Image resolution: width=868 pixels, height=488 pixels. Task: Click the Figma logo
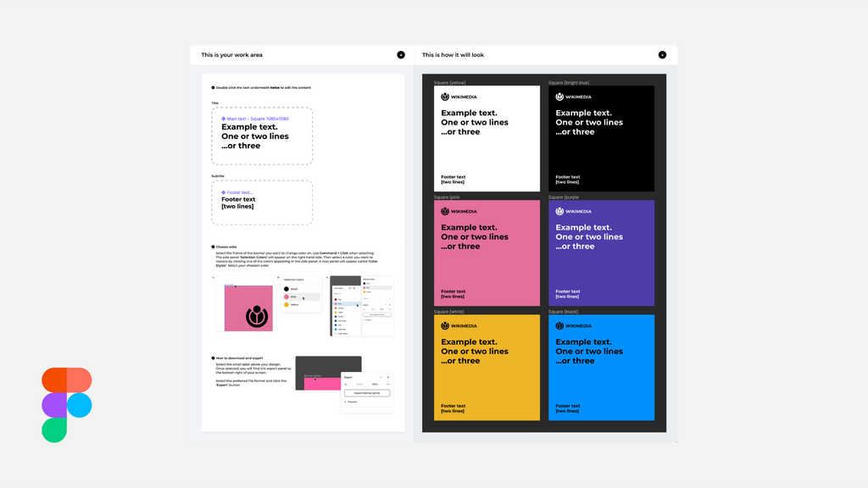pos(66,405)
